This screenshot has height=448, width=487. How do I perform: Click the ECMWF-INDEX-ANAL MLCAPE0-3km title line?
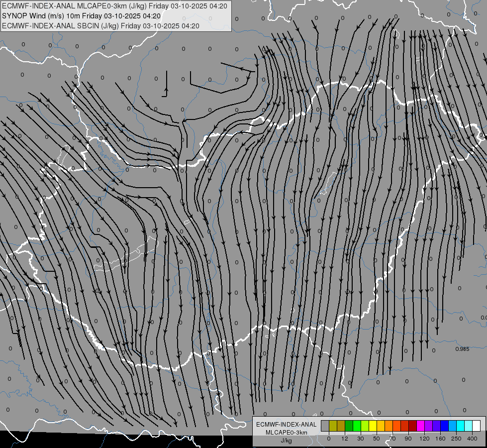(x=114, y=6)
